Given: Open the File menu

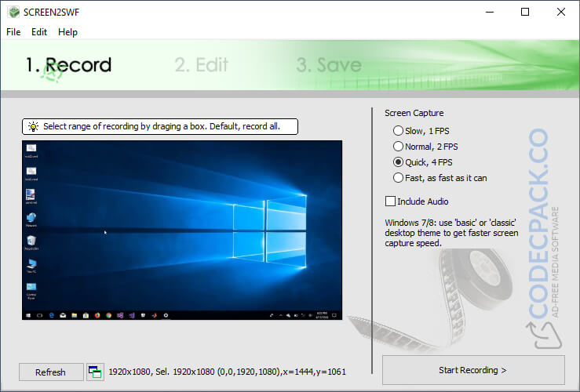Looking at the screenshot, I should coord(13,32).
